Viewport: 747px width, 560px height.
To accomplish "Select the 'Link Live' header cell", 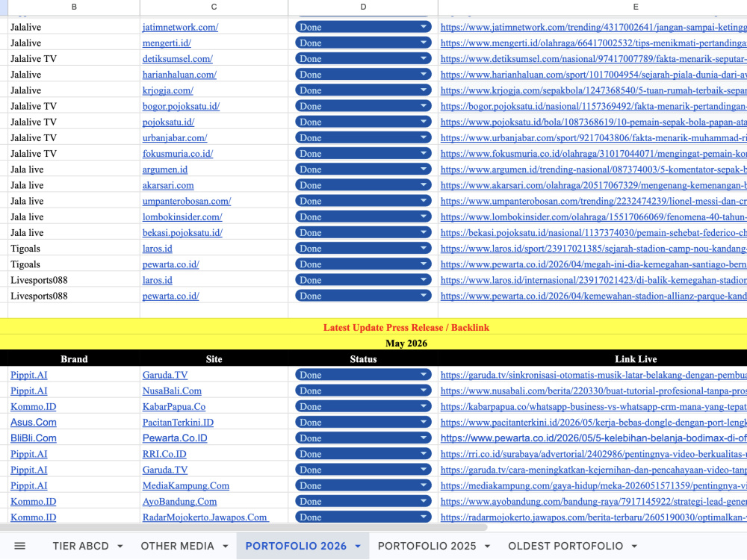I will tap(592, 358).
